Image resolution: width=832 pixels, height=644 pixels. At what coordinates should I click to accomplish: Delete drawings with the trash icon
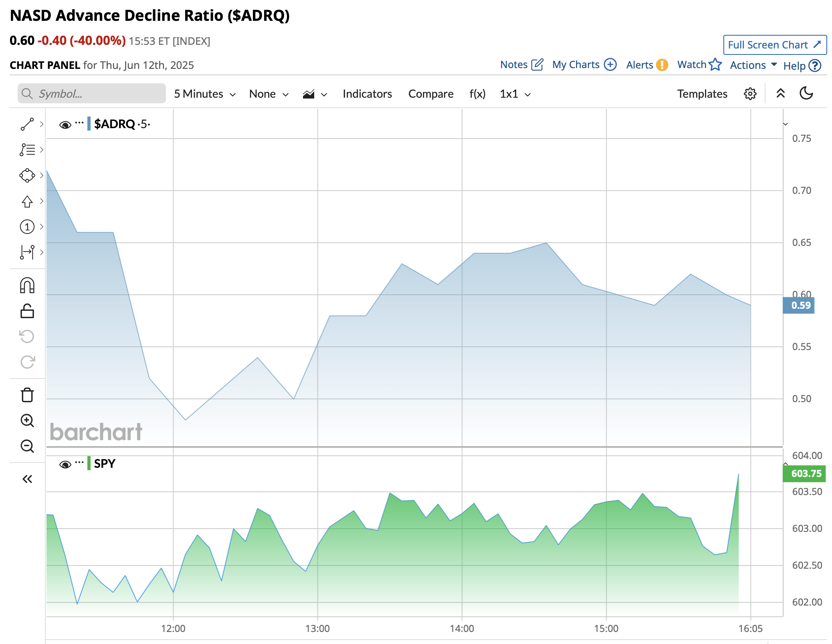click(x=27, y=395)
